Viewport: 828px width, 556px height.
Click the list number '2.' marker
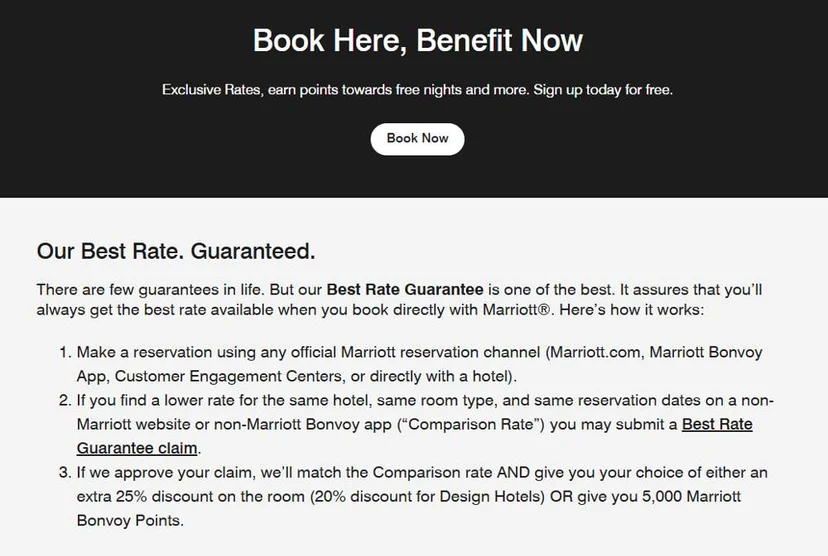65,400
